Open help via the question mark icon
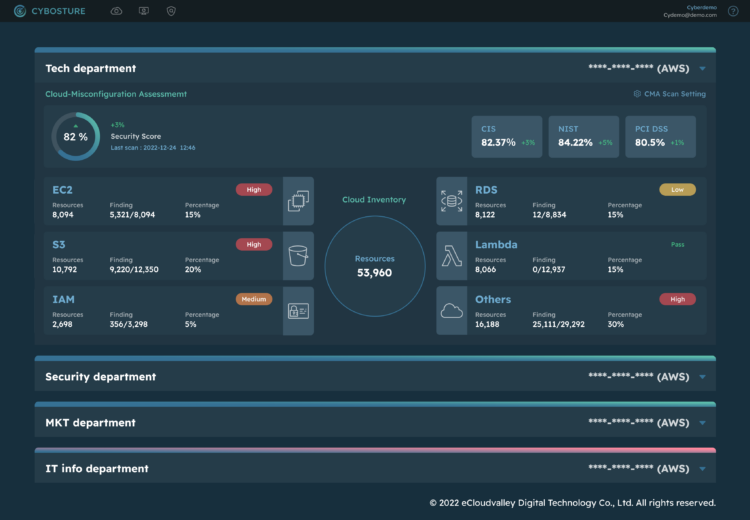This screenshot has width=750, height=520. click(735, 11)
